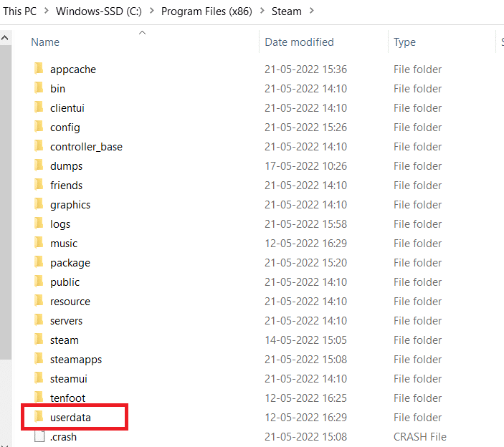Select the bin folder name
Screen dimensions: 504x447
(x=57, y=89)
